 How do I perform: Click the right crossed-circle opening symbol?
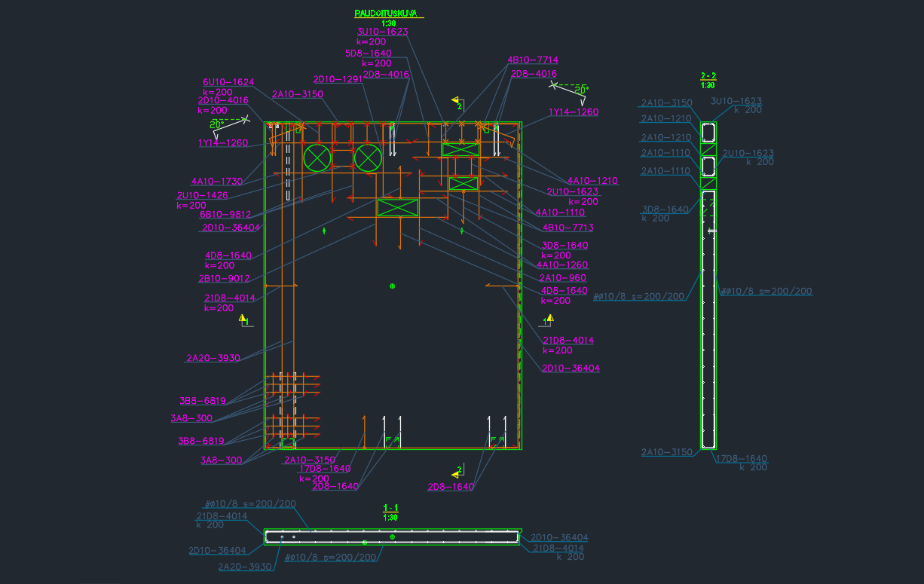[368, 157]
